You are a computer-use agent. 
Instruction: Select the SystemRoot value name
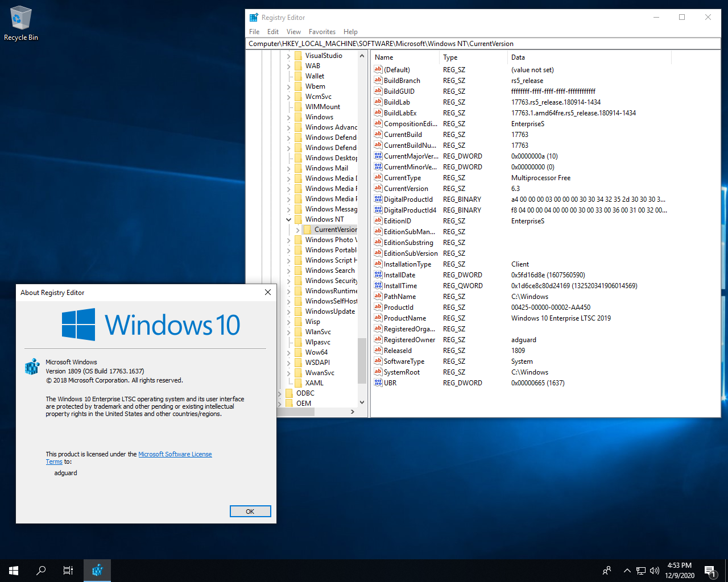[402, 372]
